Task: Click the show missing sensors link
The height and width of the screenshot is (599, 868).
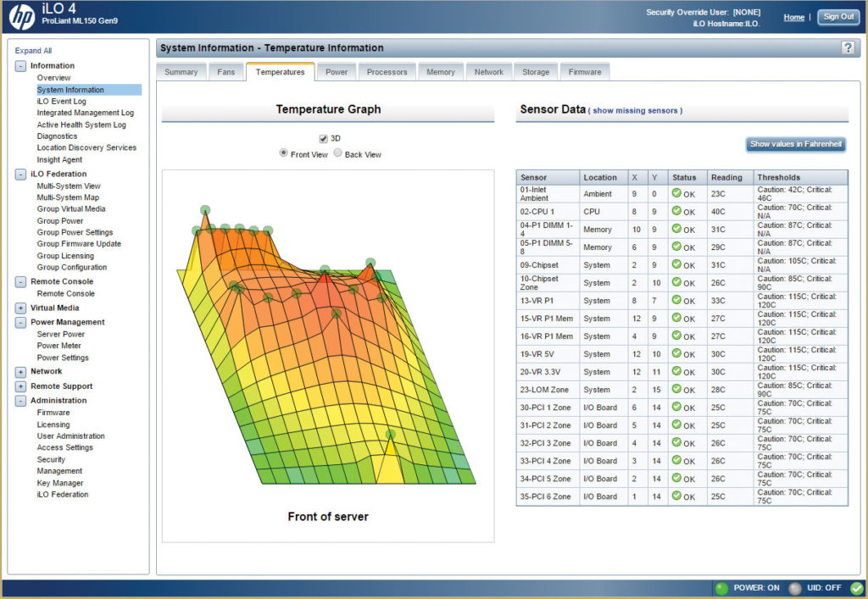Action: click(636, 111)
